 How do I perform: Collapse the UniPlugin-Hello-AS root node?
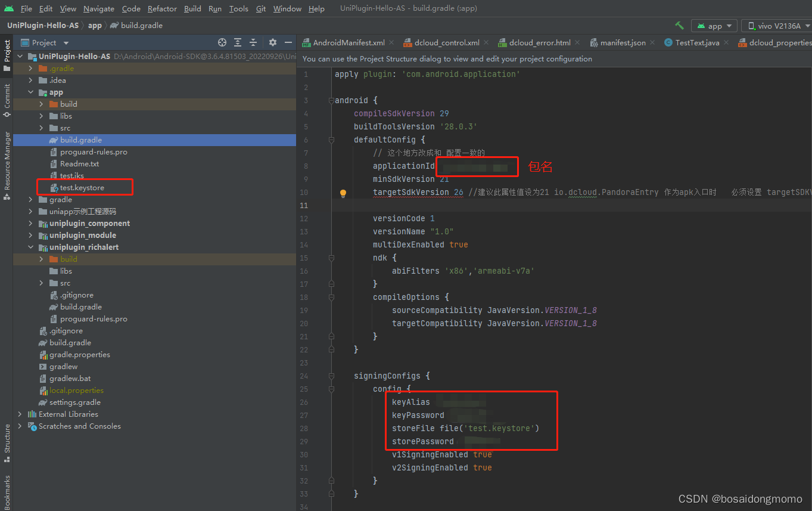click(20, 57)
